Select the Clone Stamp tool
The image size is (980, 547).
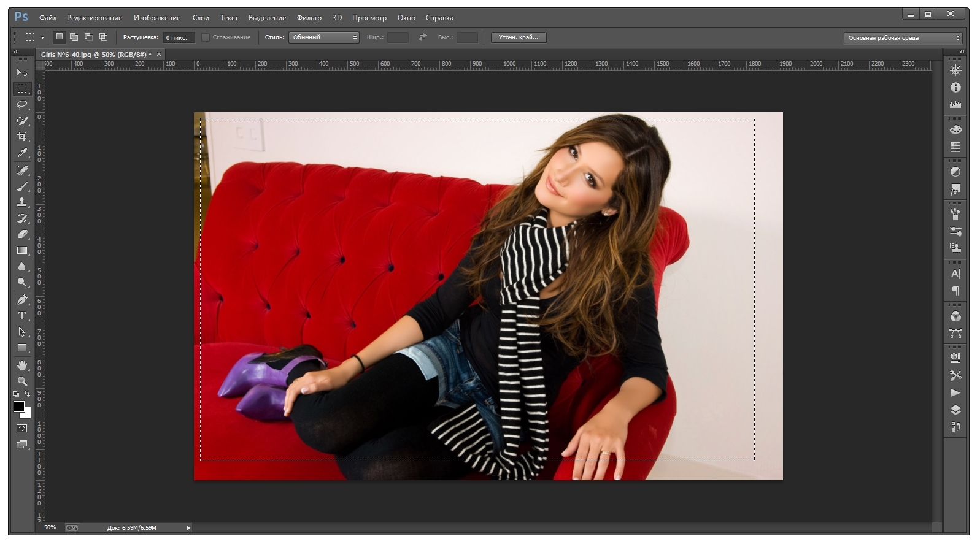click(22, 202)
